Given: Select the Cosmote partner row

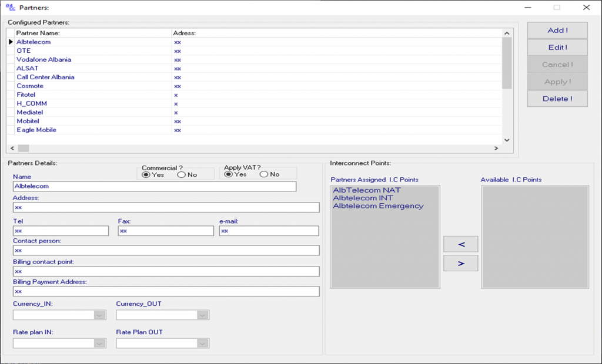Looking at the screenshot, I should pos(254,86).
